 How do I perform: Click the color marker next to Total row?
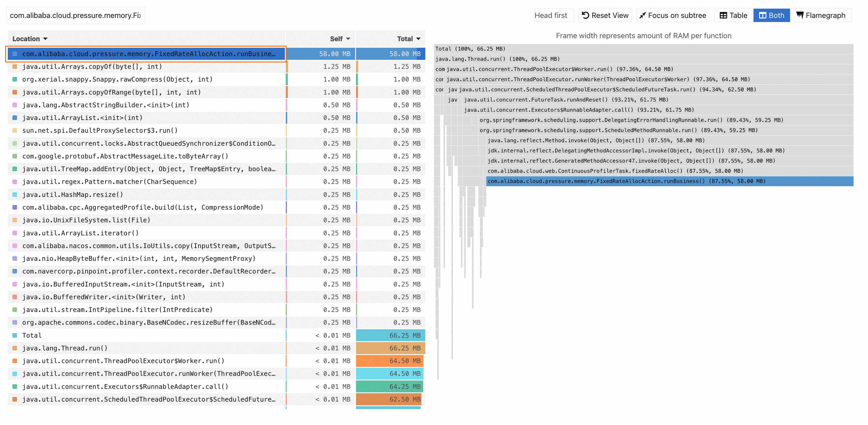click(x=15, y=335)
